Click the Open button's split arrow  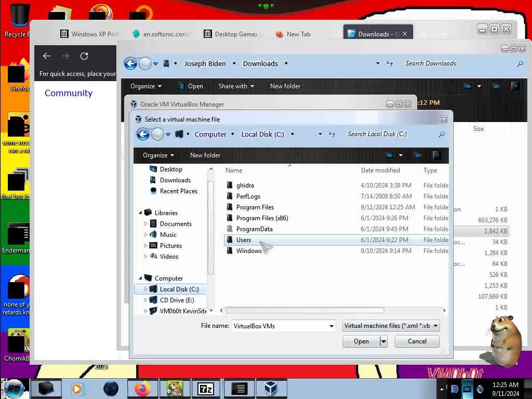tap(383, 341)
